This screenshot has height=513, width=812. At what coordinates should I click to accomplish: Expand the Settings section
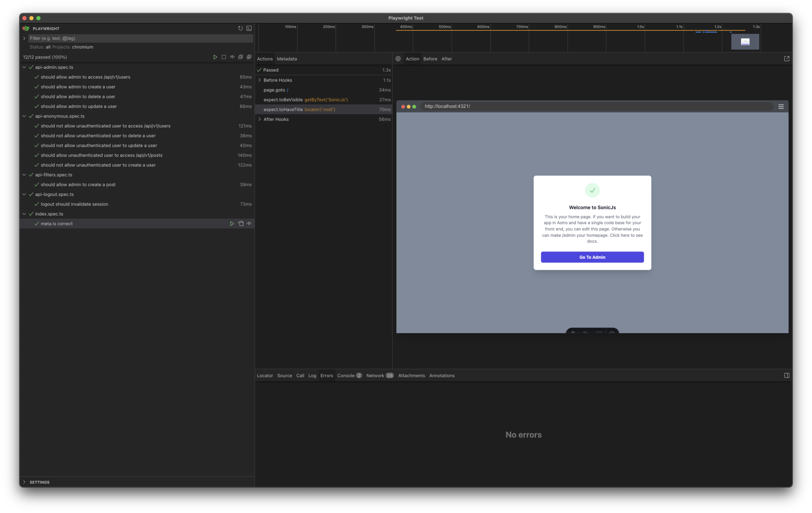tap(24, 482)
